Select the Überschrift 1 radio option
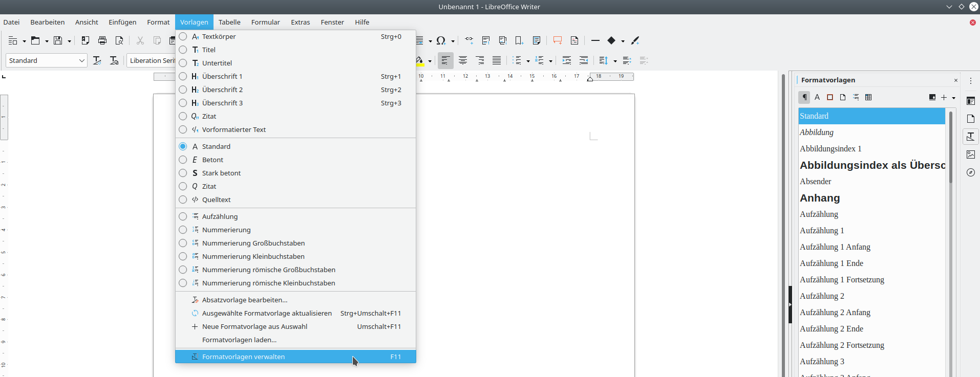Image resolution: width=980 pixels, height=377 pixels. tap(183, 76)
